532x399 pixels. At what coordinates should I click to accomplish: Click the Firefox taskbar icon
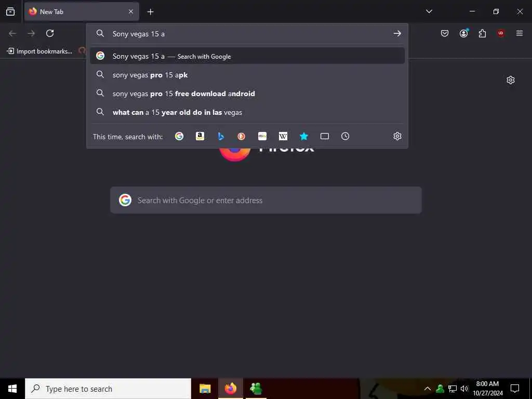point(230,389)
